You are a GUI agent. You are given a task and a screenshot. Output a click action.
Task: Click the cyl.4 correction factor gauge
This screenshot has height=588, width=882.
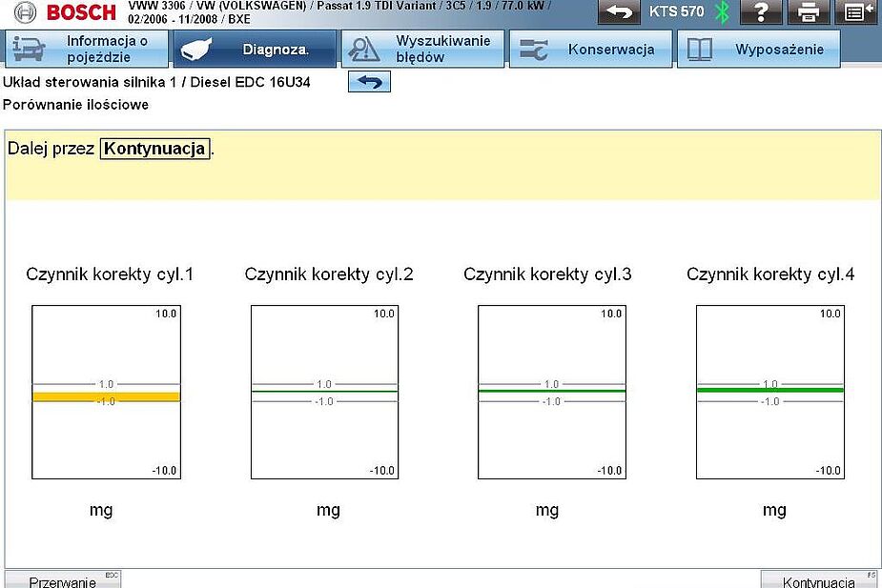point(770,392)
